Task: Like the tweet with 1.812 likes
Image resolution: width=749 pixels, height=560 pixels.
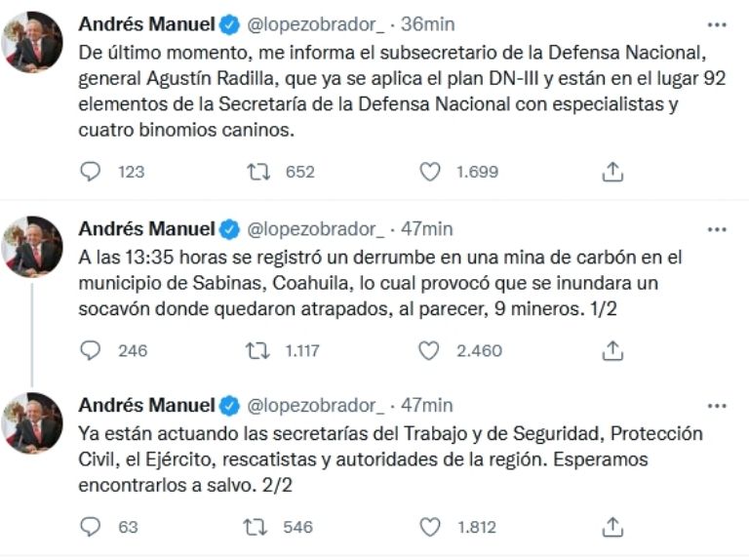Action: [x=430, y=528]
